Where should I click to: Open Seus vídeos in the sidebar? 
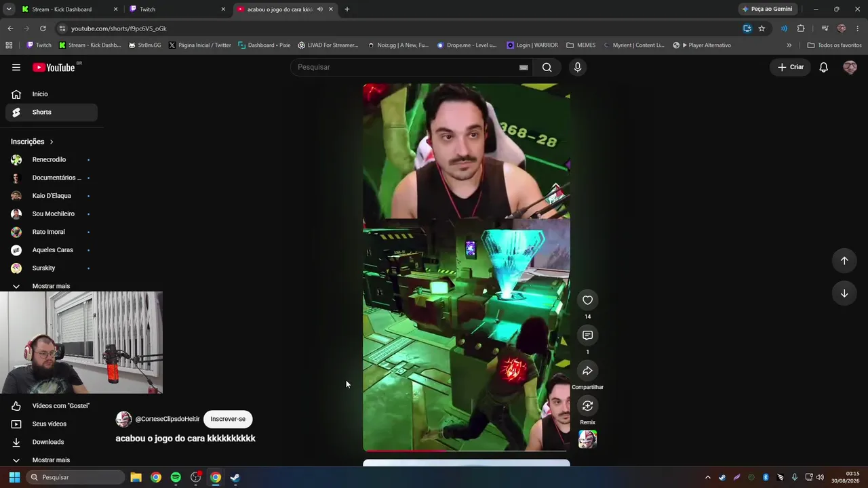[x=52, y=424]
